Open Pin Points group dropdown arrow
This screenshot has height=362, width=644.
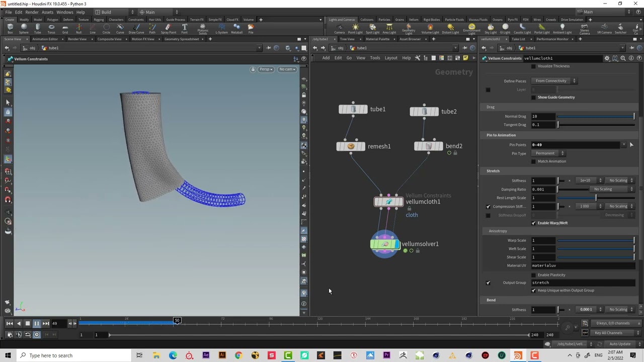(624, 145)
